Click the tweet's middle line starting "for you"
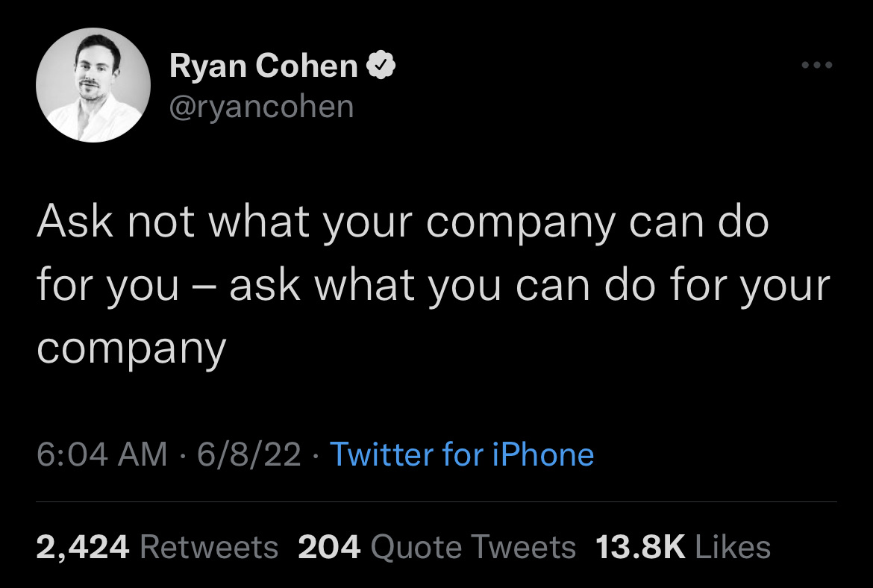 tap(433, 285)
